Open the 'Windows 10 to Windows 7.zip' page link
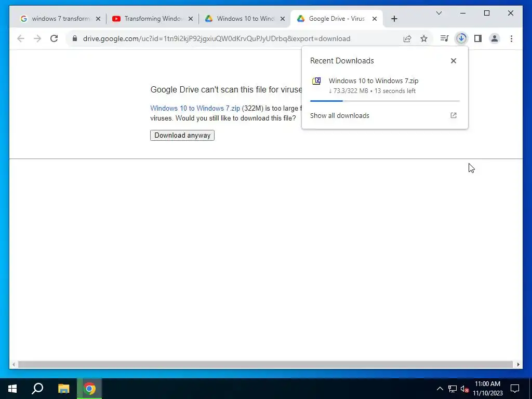 coord(195,108)
